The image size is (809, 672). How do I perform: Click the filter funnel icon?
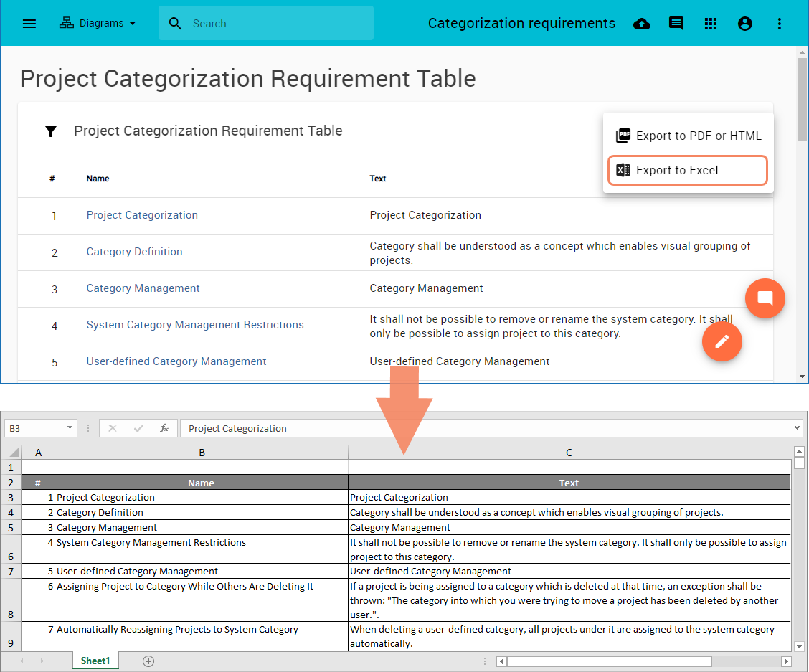coord(51,131)
